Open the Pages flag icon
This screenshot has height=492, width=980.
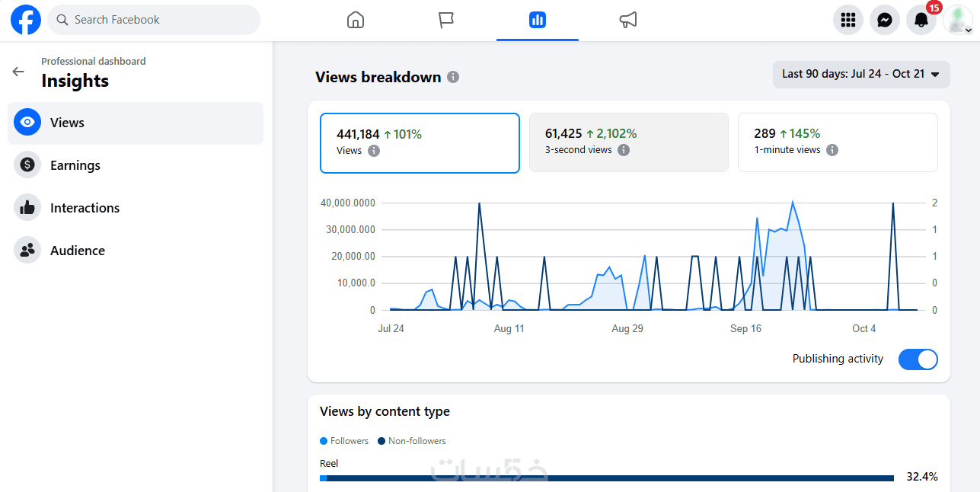point(446,20)
